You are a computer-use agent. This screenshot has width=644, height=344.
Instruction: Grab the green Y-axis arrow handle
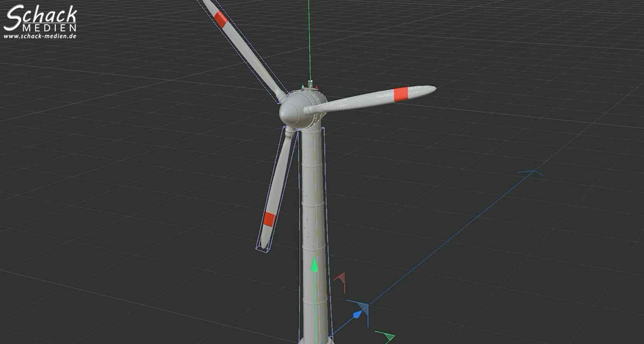click(x=315, y=265)
